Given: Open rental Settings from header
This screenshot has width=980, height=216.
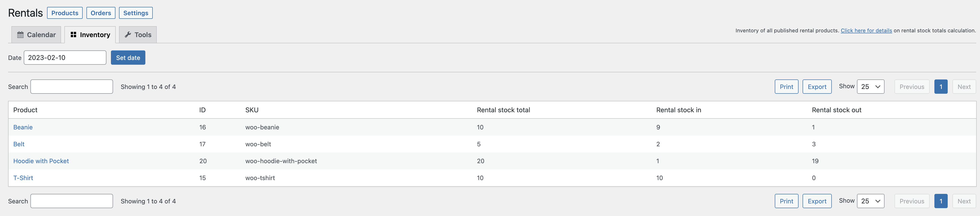Looking at the screenshot, I should (x=136, y=13).
